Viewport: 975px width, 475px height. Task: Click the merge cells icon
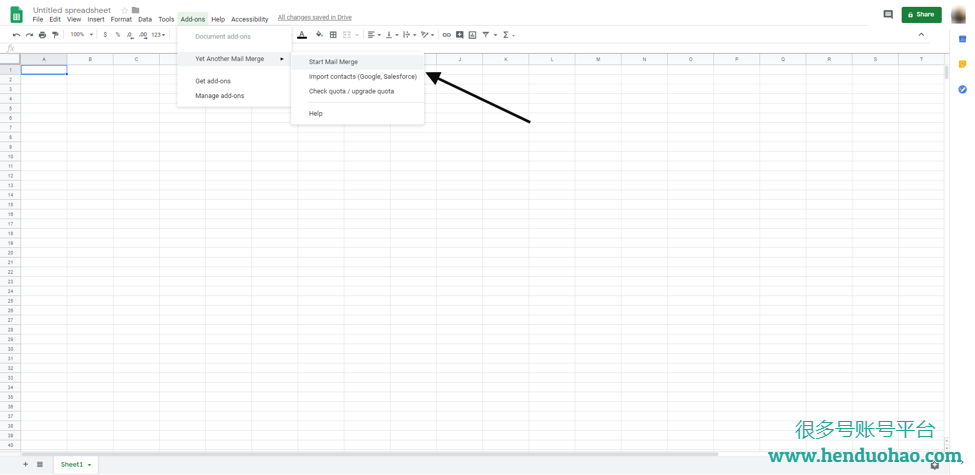coord(347,35)
